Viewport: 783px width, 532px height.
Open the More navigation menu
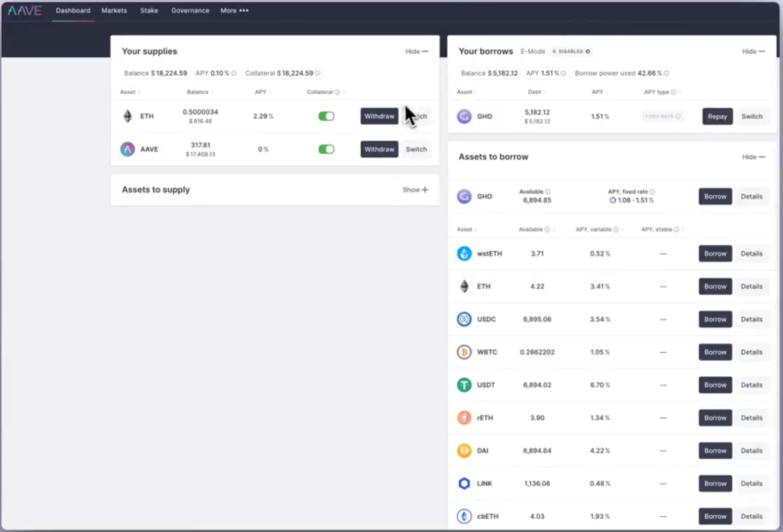point(234,10)
